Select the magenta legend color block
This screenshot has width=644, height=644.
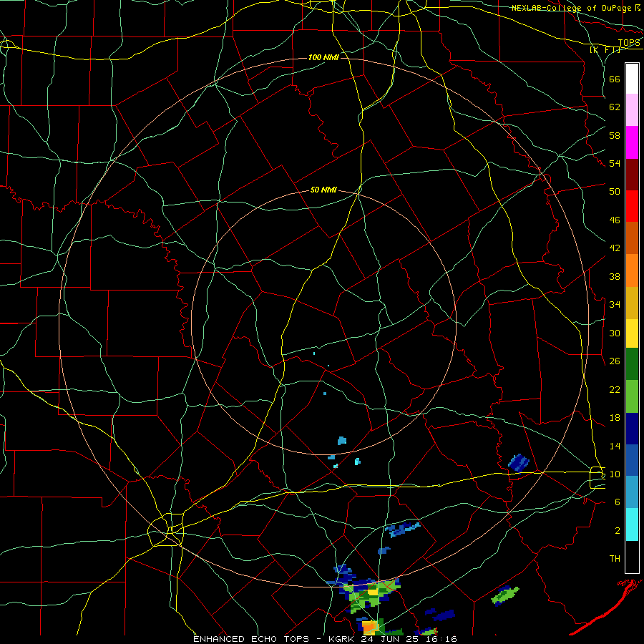click(x=632, y=142)
